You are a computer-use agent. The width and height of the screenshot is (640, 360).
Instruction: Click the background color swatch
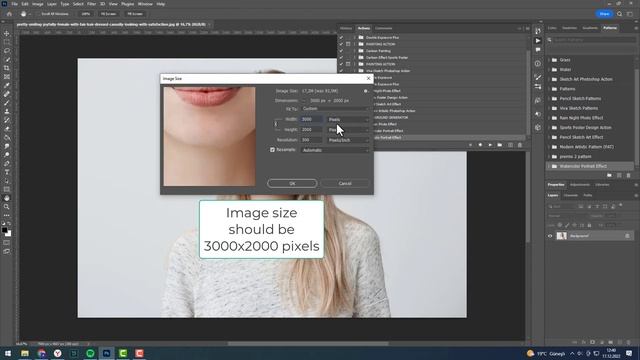point(9,234)
